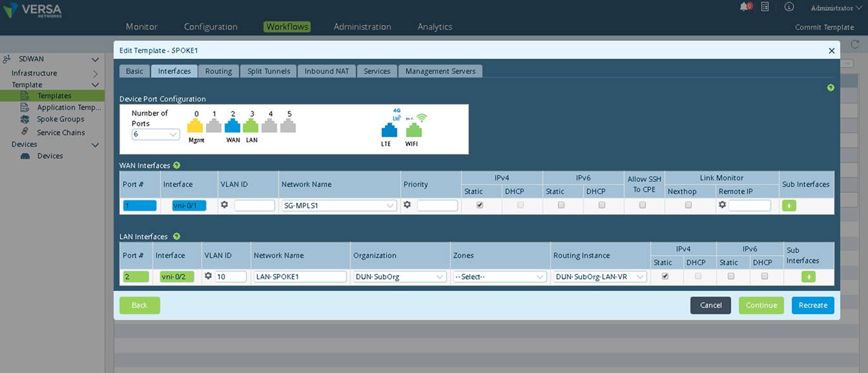Select the unassigned port 1 icon
Viewport: 868px width, 373px height.
pos(214,125)
